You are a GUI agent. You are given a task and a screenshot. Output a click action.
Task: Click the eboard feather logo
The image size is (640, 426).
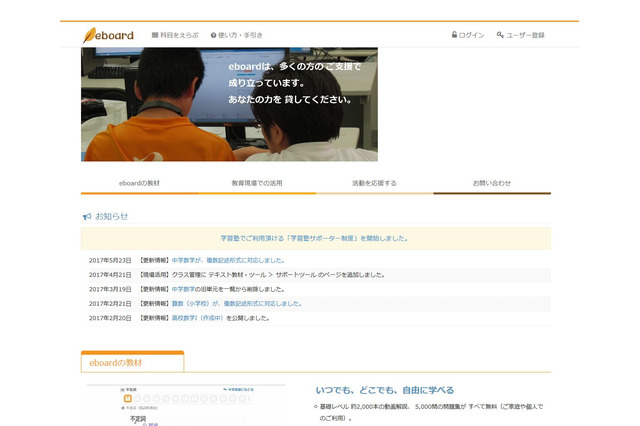pyautogui.click(x=108, y=35)
